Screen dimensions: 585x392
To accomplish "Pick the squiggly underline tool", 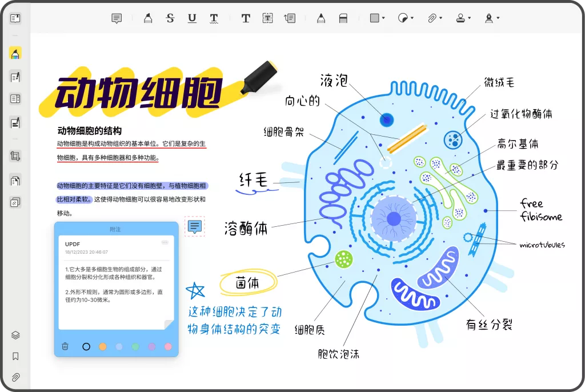I will click(x=214, y=18).
